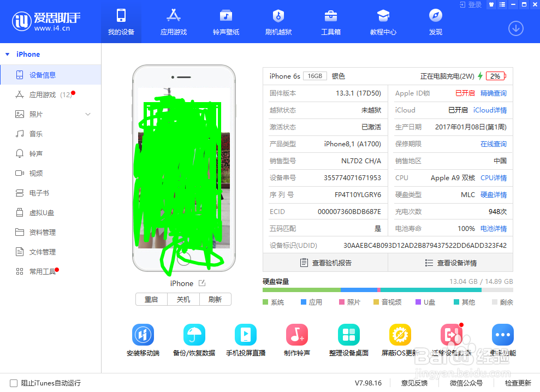Screen dimensions: 540x392
Task: Open 迁移设备数据 icon
Action: [452, 335]
